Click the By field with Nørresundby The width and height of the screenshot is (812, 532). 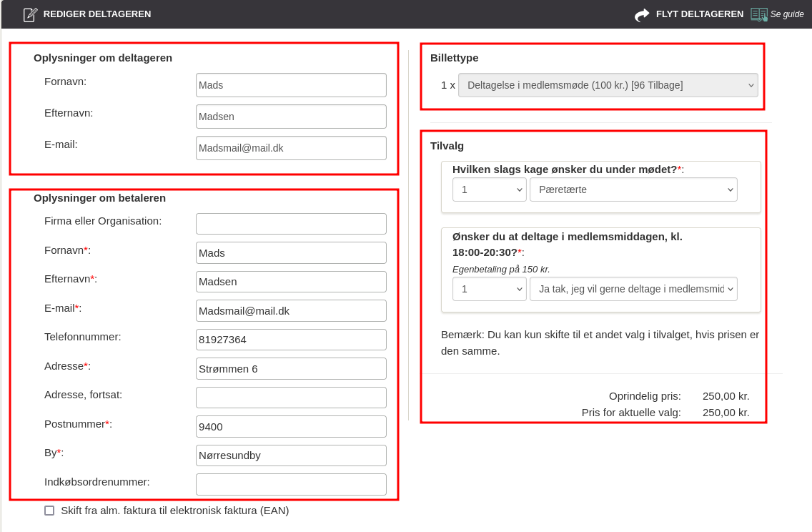click(x=291, y=455)
